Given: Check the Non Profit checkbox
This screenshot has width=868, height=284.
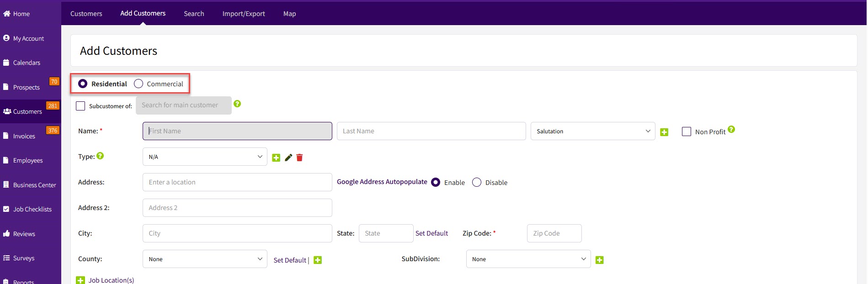Looking at the screenshot, I should (687, 131).
